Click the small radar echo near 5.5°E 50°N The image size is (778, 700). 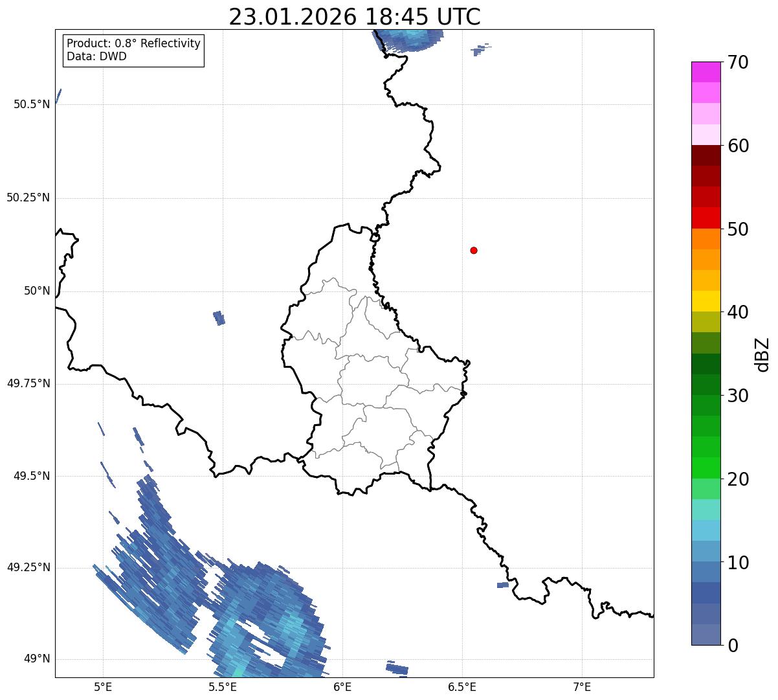[219, 317]
